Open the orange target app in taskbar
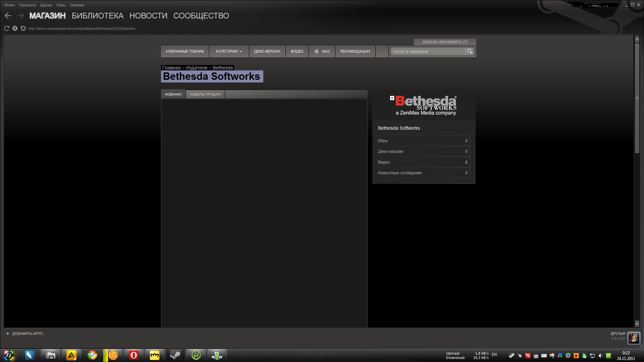This screenshot has width=644, height=362. (113, 355)
